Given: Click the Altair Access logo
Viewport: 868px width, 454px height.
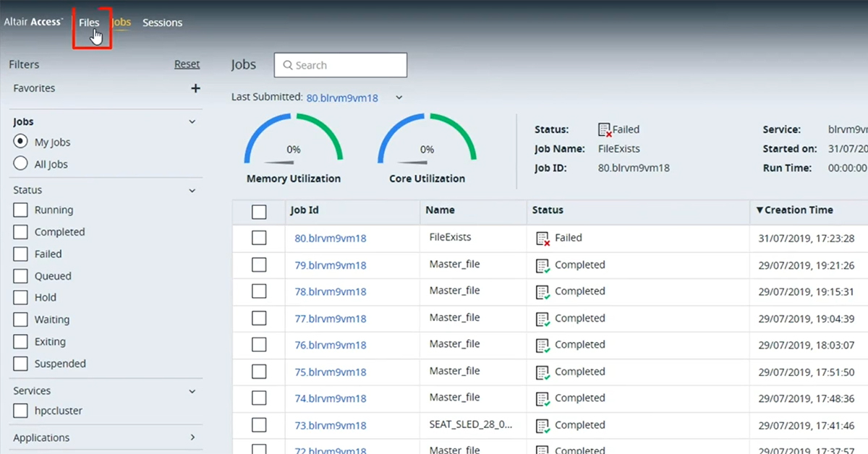Looking at the screenshot, I should point(33,22).
